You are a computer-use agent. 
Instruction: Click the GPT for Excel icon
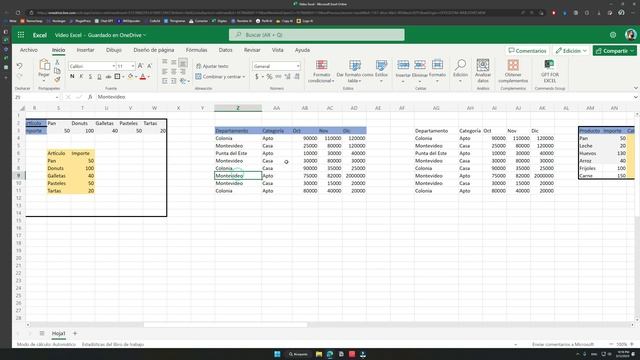point(549,64)
